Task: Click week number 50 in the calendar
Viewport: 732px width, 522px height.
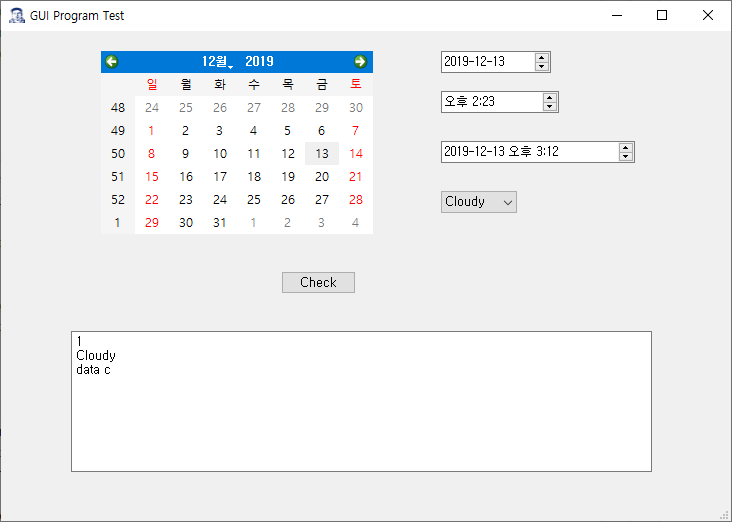Action: (118, 154)
